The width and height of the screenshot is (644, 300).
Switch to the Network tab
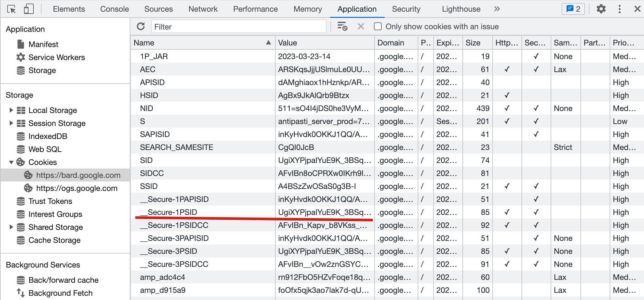tap(203, 9)
